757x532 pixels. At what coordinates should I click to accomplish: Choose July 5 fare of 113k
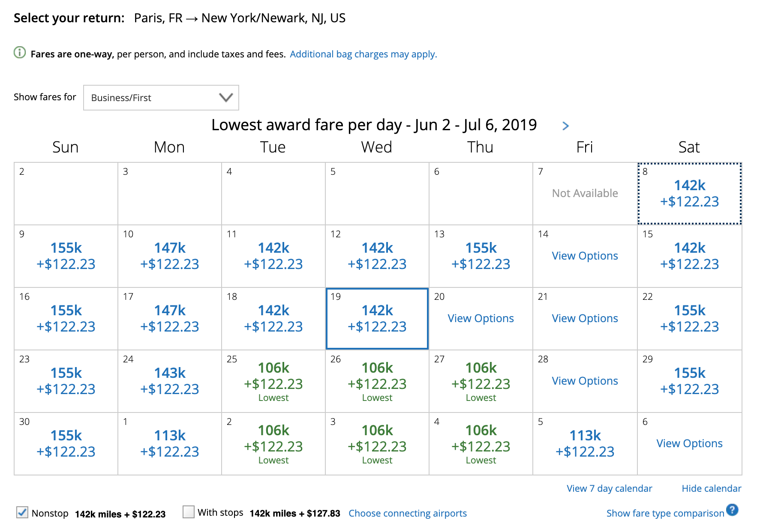coord(585,443)
